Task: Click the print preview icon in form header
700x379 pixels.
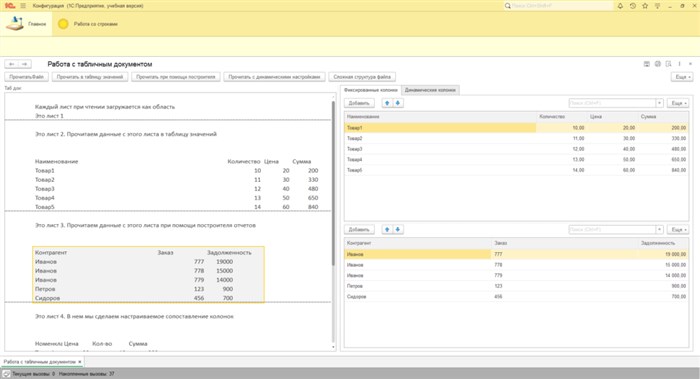Action: point(668,64)
